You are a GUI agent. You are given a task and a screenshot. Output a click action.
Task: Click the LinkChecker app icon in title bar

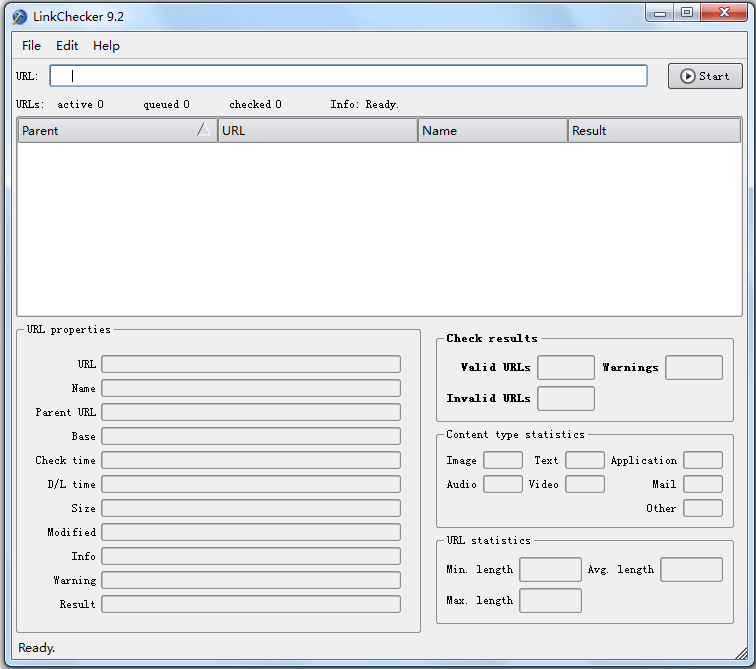coord(19,17)
